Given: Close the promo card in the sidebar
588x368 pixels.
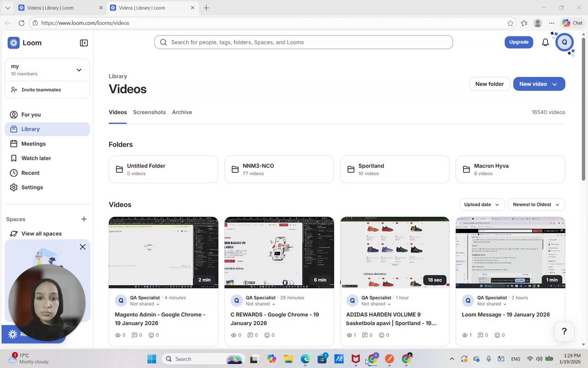Looking at the screenshot, I should (83, 247).
